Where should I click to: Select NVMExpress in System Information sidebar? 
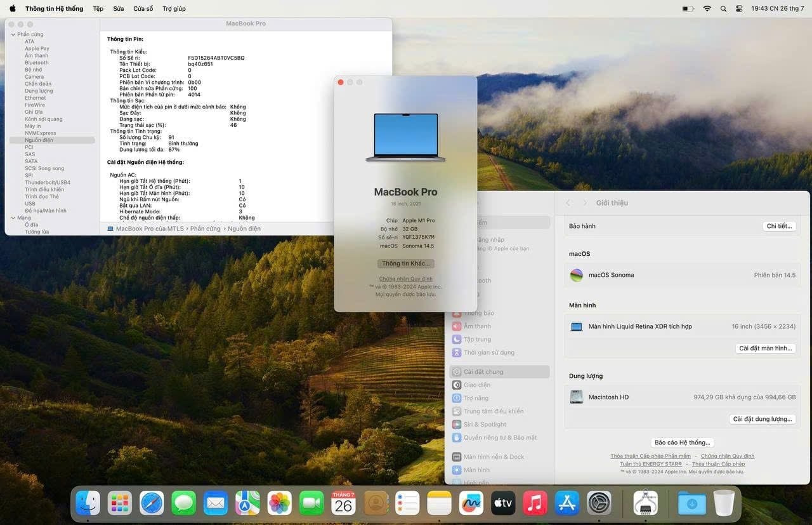click(x=41, y=133)
